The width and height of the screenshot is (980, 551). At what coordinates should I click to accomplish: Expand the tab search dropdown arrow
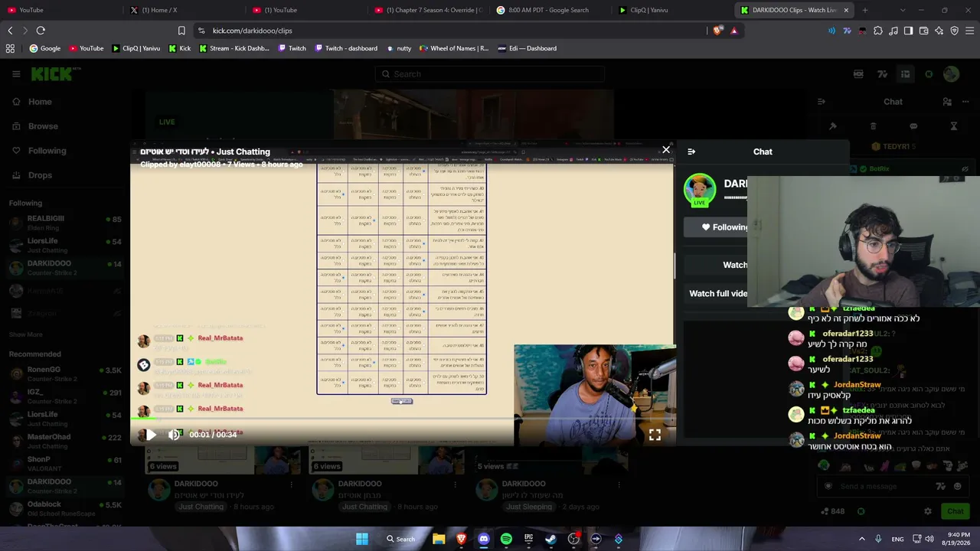[903, 10]
